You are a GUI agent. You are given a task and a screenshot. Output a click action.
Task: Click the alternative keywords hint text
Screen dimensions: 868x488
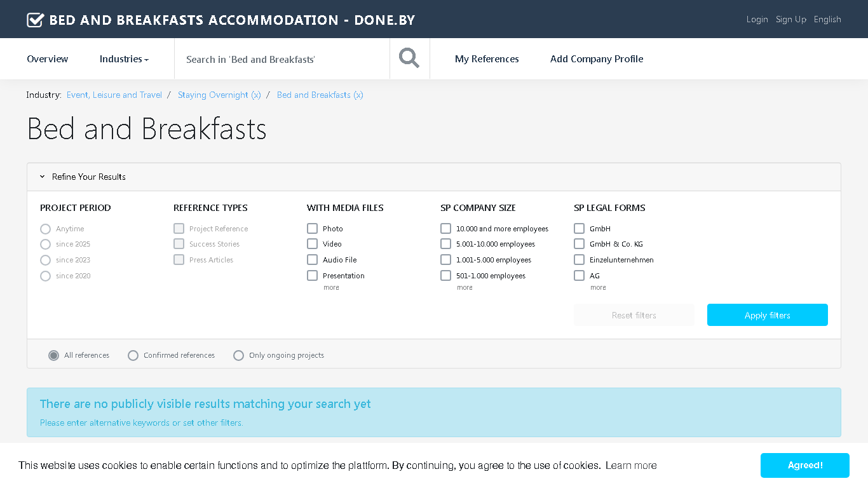[142, 423]
